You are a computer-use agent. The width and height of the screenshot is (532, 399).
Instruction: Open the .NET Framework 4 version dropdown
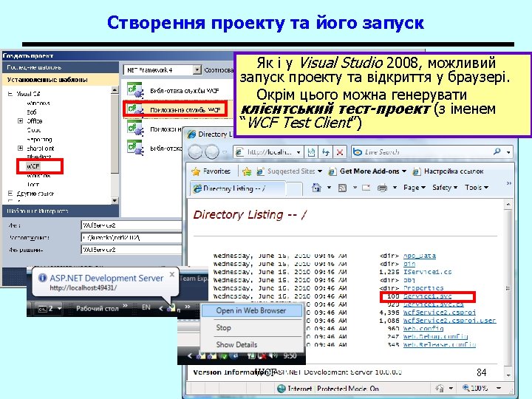[197, 70]
